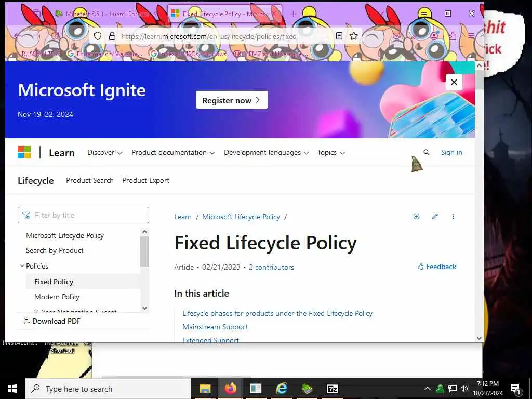
Task: Collapse the Policies tree node
Action: click(x=22, y=266)
